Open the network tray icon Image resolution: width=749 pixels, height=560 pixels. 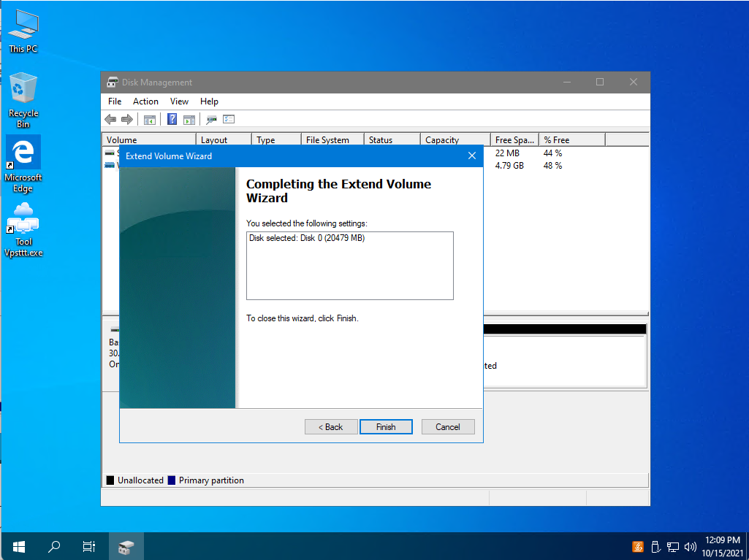(x=673, y=547)
